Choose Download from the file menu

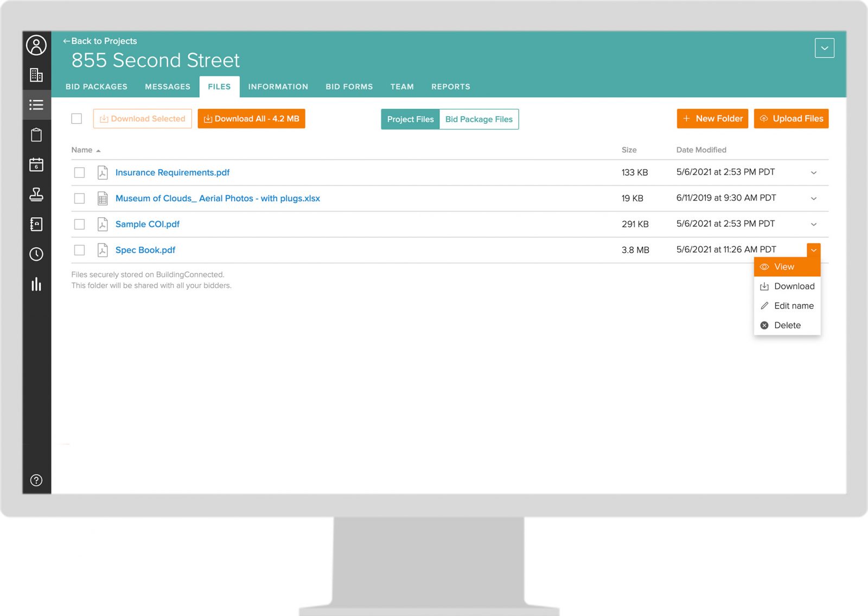coord(787,286)
